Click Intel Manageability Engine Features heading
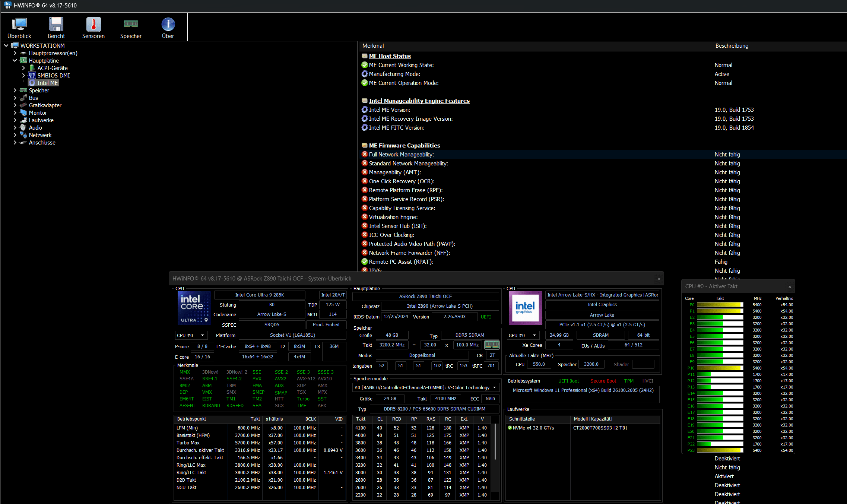This screenshot has height=504, width=847. click(x=419, y=101)
